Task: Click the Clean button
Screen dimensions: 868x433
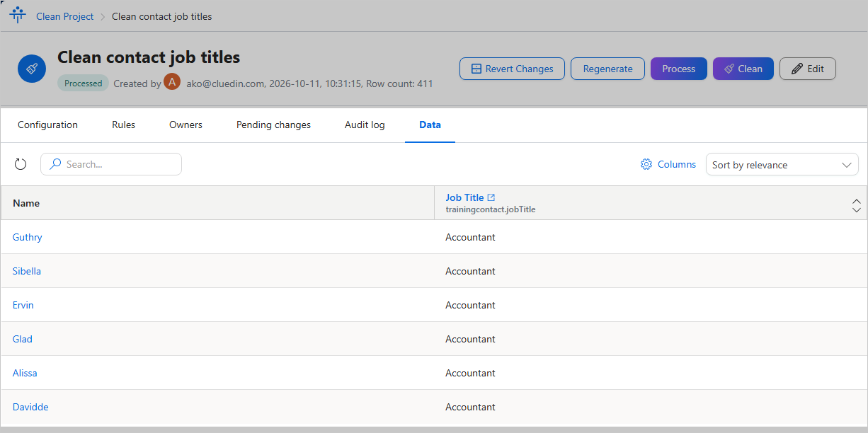Action: point(743,69)
